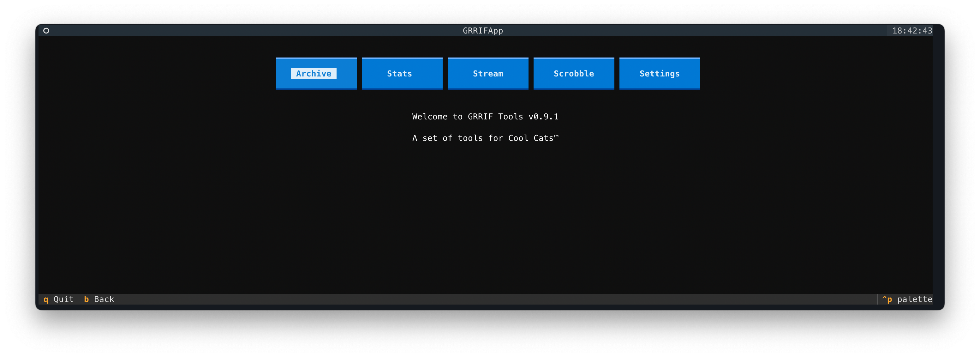Open the Scrobble tool

tap(573, 74)
